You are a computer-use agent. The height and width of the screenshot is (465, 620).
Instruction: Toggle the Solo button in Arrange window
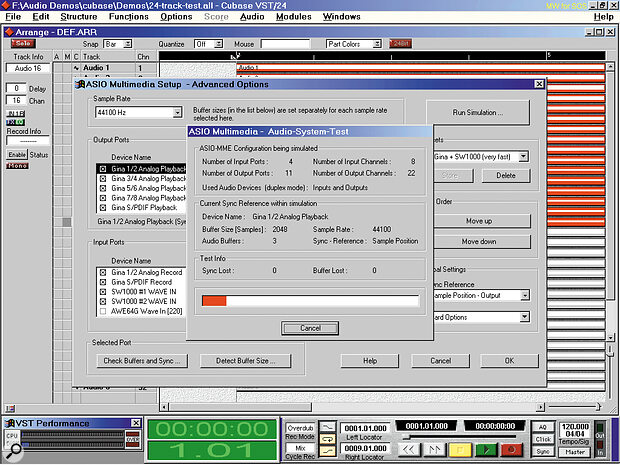point(23,43)
